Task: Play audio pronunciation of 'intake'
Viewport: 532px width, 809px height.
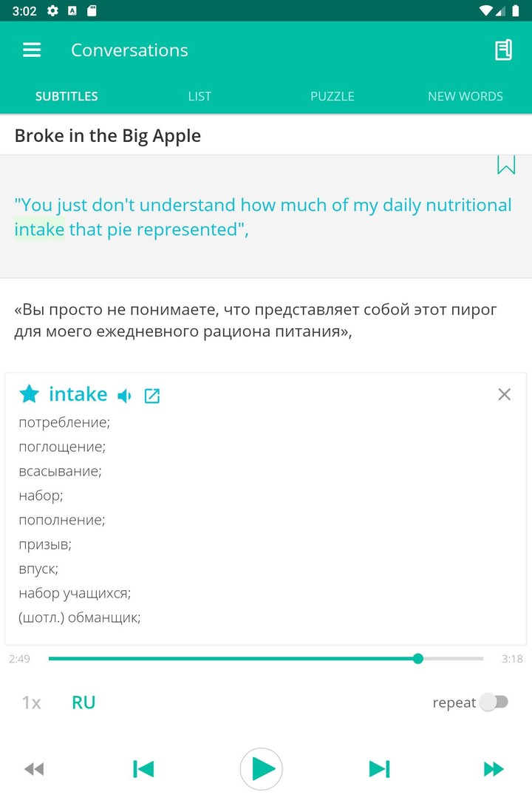Action: 123,395
